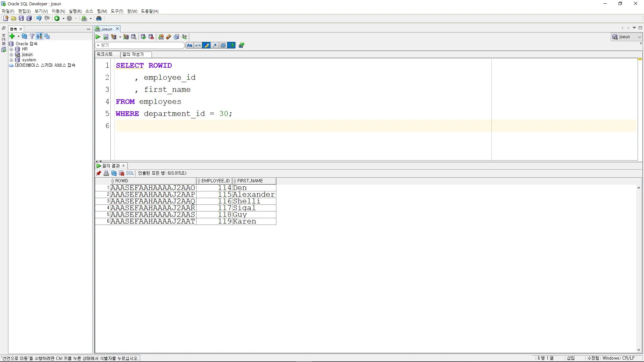Viewport: 644px width, 362px height.
Task: Expand the system connection node
Action: tap(11, 60)
